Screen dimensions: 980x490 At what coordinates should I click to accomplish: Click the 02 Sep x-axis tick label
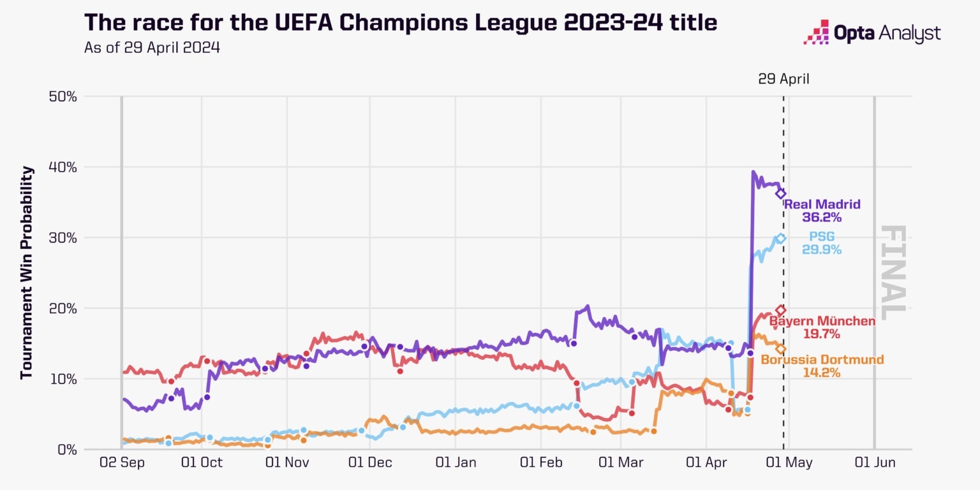click(122, 463)
